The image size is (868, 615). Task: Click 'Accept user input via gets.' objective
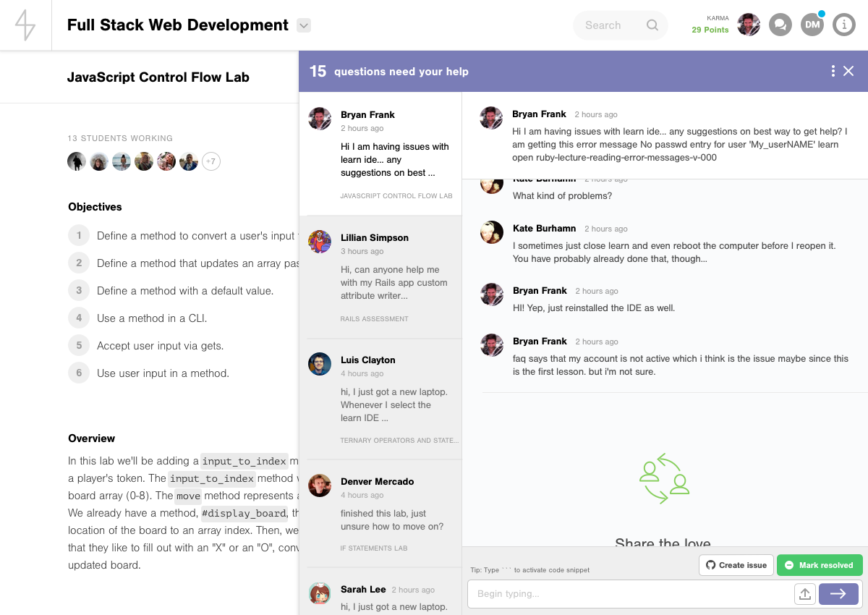tap(161, 346)
